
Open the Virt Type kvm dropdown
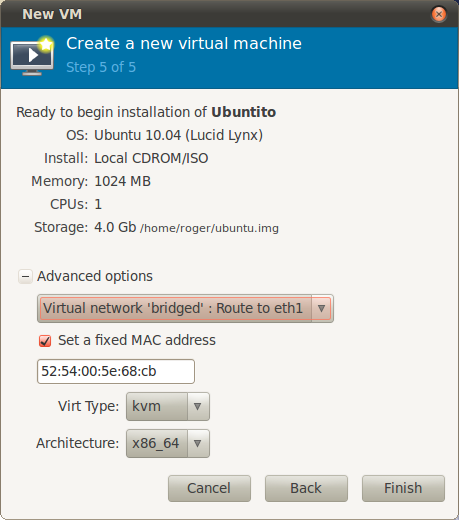[x=168, y=406]
